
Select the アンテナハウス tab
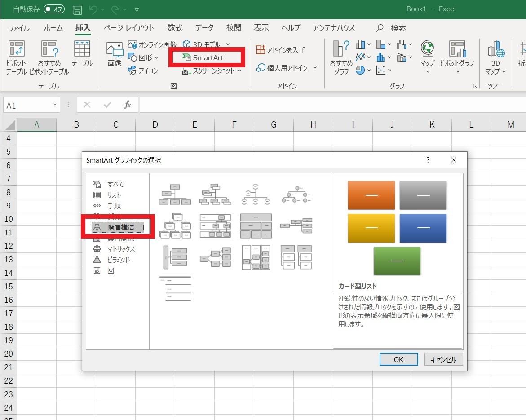point(334,28)
